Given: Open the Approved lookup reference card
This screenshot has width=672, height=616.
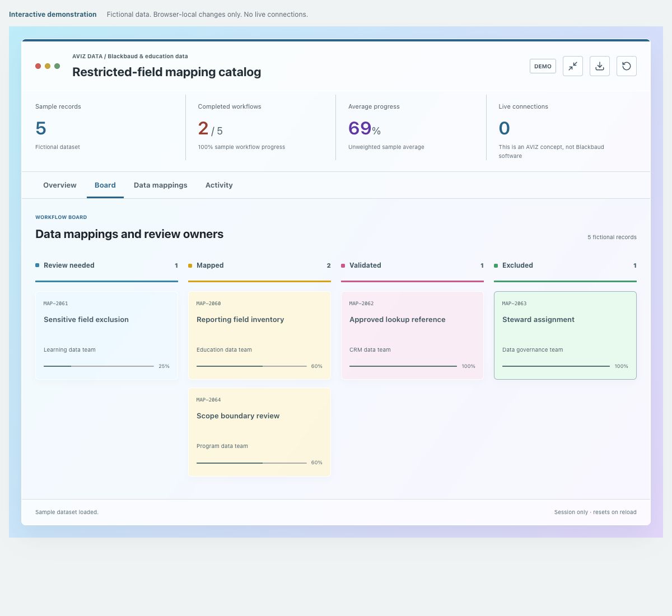Looking at the screenshot, I should (x=412, y=335).
